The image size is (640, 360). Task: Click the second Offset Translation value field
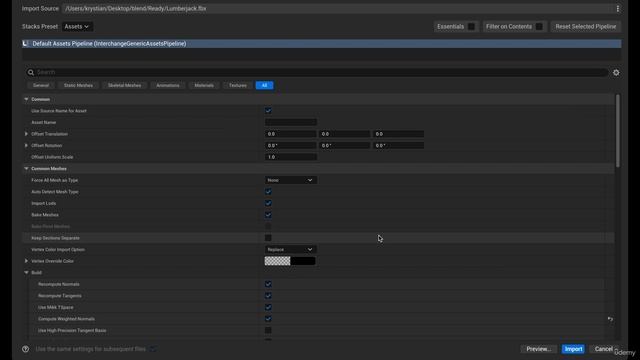(344, 134)
